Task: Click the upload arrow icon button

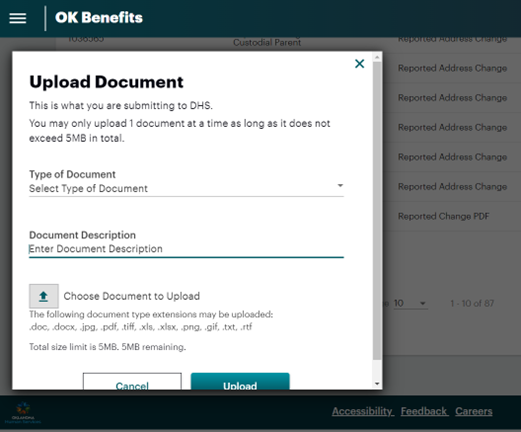Action: pos(44,296)
